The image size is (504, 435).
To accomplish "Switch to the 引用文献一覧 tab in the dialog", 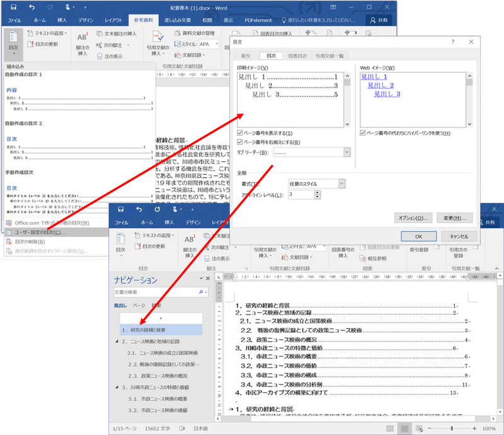I will 329,56.
